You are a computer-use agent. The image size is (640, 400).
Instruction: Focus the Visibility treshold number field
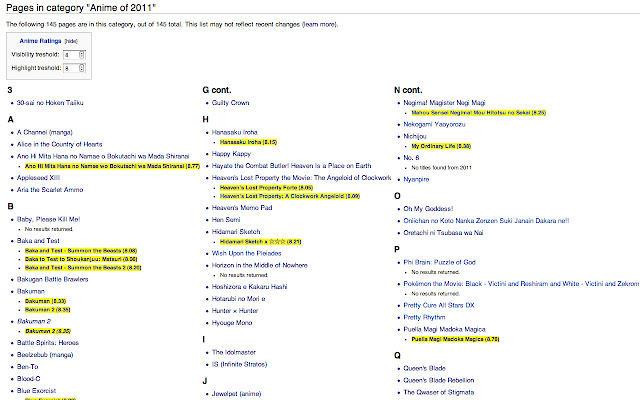[x=74, y=55]
